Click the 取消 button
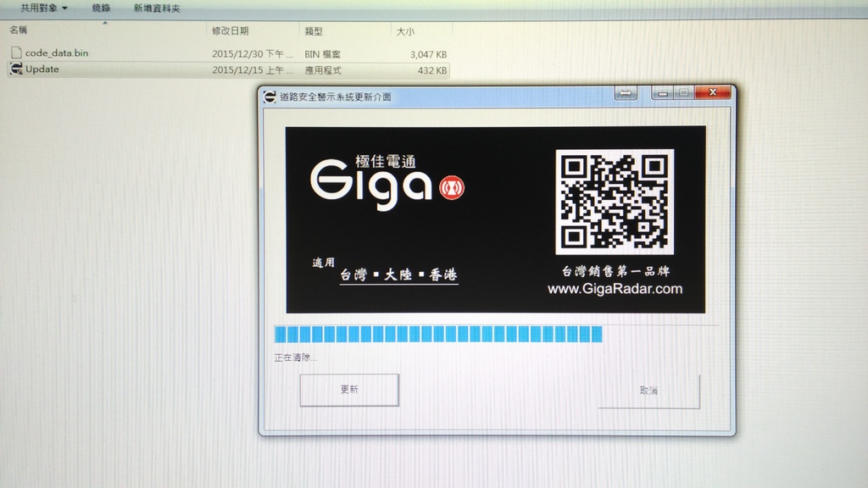 (x=648, y=391)
